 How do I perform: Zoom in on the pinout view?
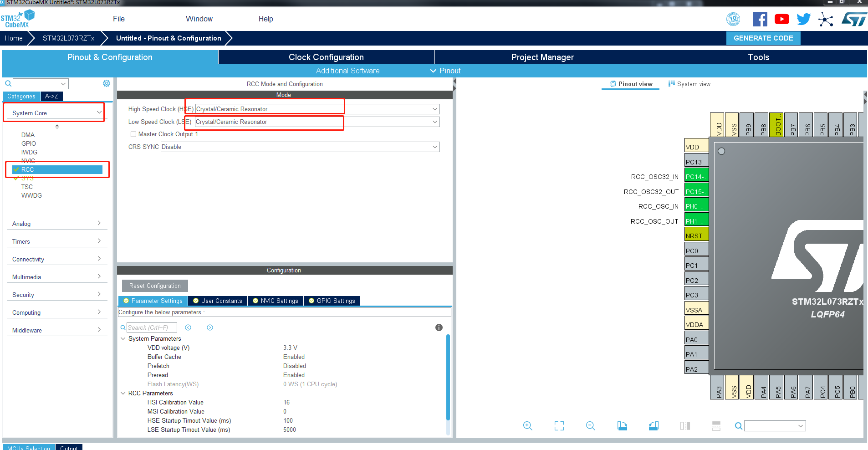click(x=527, y=426)
